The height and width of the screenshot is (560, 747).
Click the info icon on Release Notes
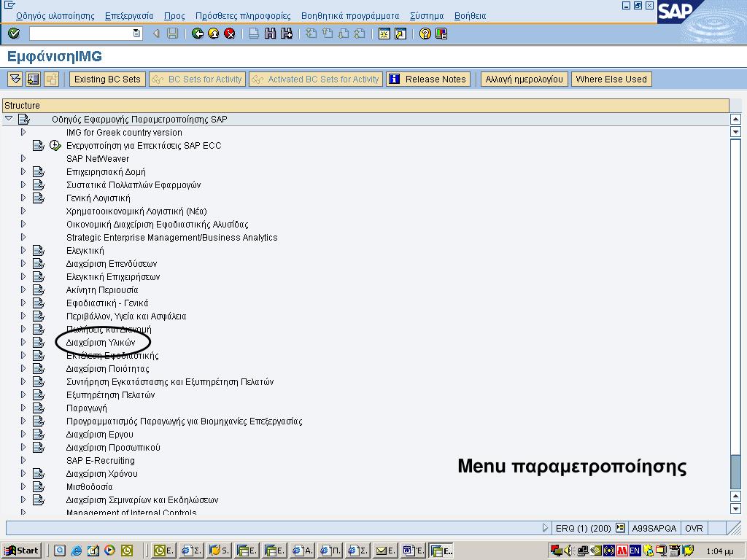point(395,79)
